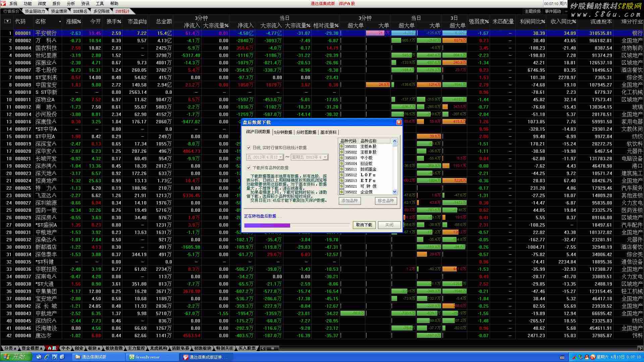Switch to GreenBrowser taskbar window

tap(153, 357)
